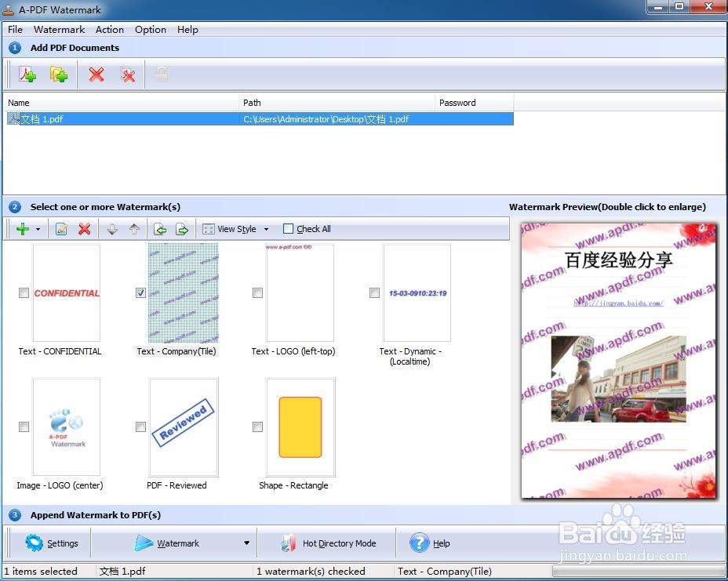
Task: Check the Text - Dynamic (Localtime) checkbox
Action: [x=375, y=292]
